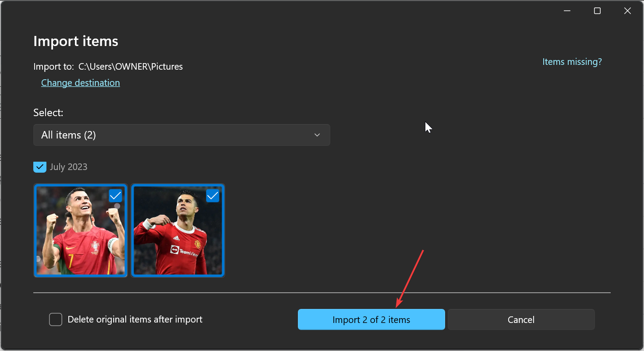Click the Delete original items after import label text

tap(134, 319)
